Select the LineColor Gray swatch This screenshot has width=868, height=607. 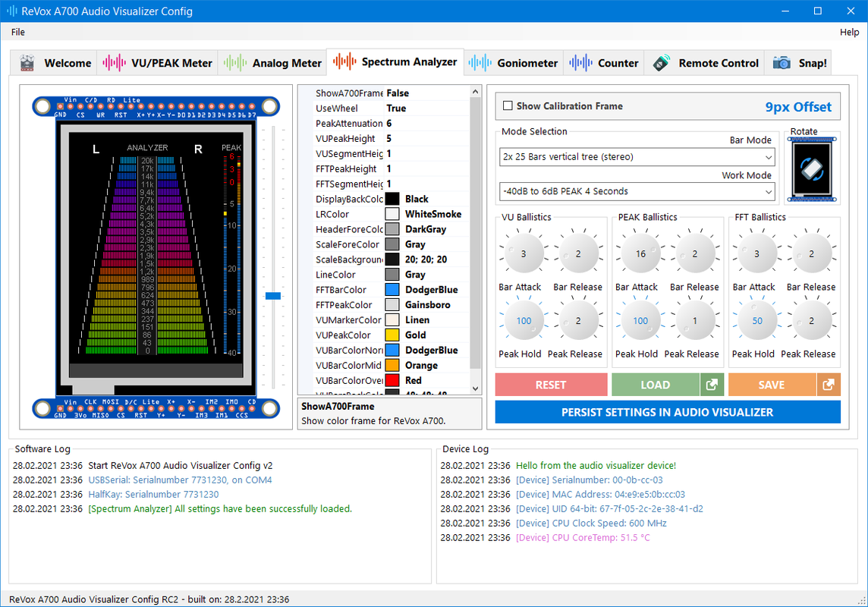point(392,275)
